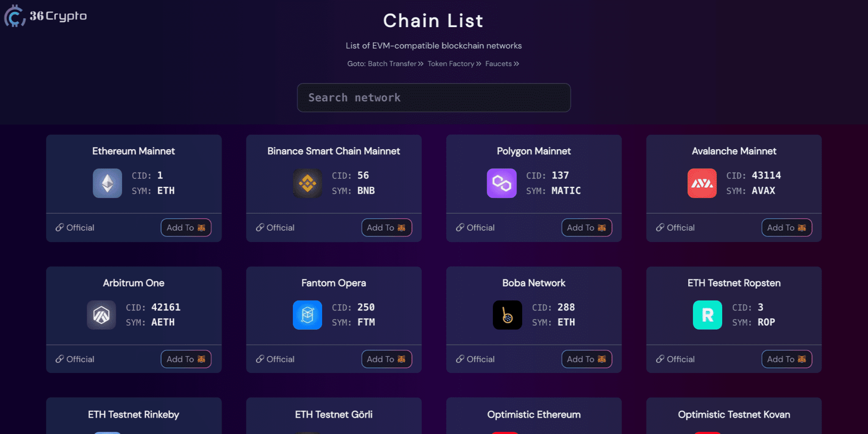The height and width of the screenshot is (434, 868).
Task: Expand the Faucets chevron arrows
Action: coord(516,64)
